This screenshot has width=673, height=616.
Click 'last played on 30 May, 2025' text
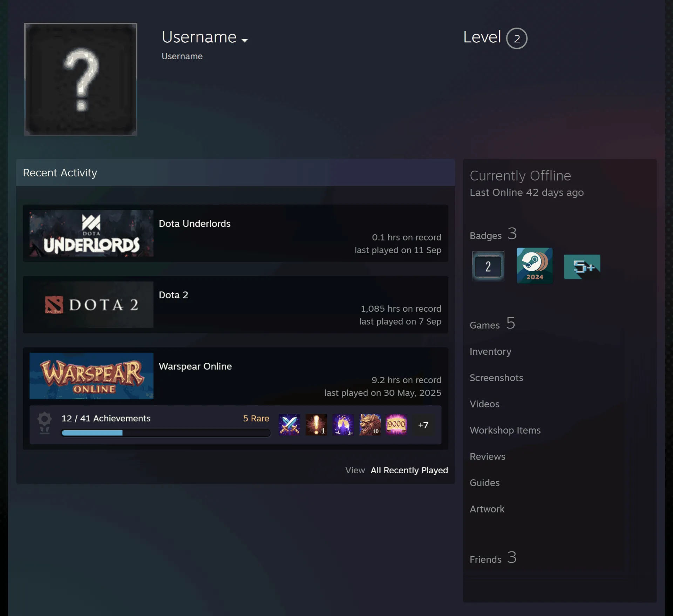click(x=383, y=393)
